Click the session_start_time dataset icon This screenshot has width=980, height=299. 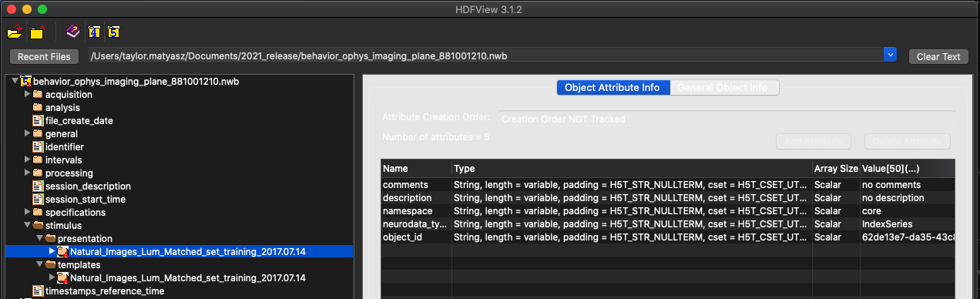tap(38, 199)
